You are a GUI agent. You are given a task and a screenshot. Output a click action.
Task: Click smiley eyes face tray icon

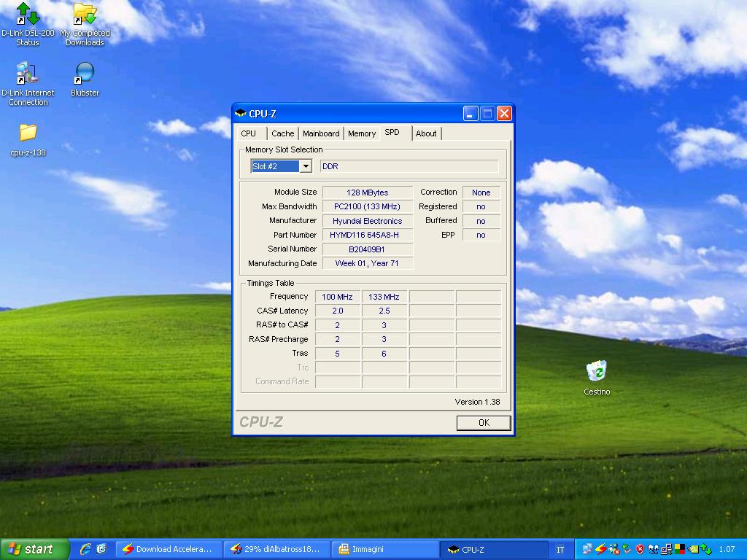(x=653, y=548)
